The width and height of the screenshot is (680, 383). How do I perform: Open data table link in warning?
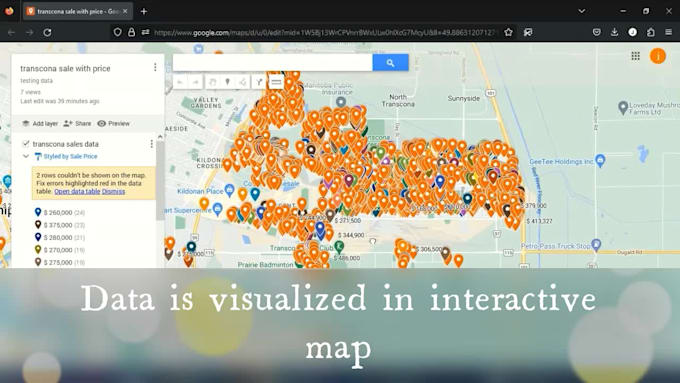[x=77, y=191]
